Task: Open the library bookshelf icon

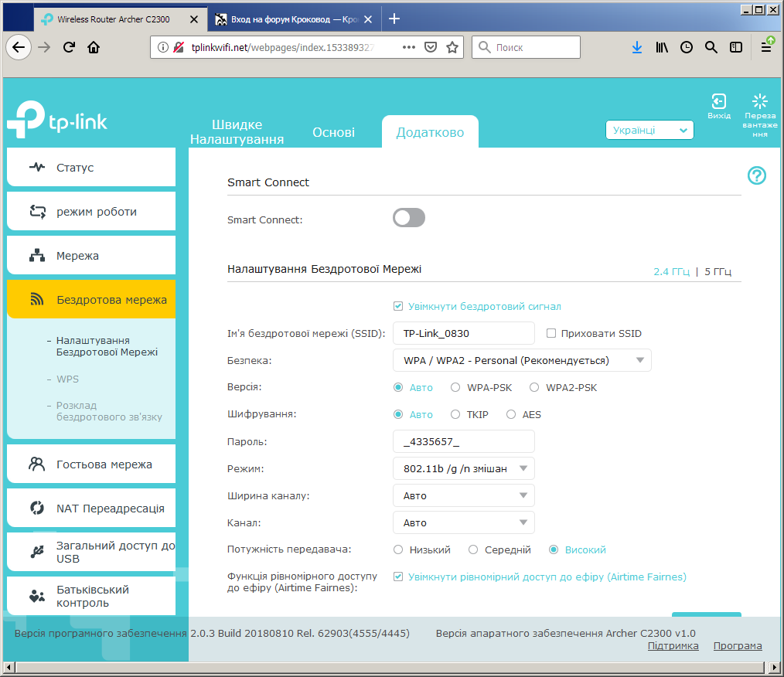Action: (662, 47)
